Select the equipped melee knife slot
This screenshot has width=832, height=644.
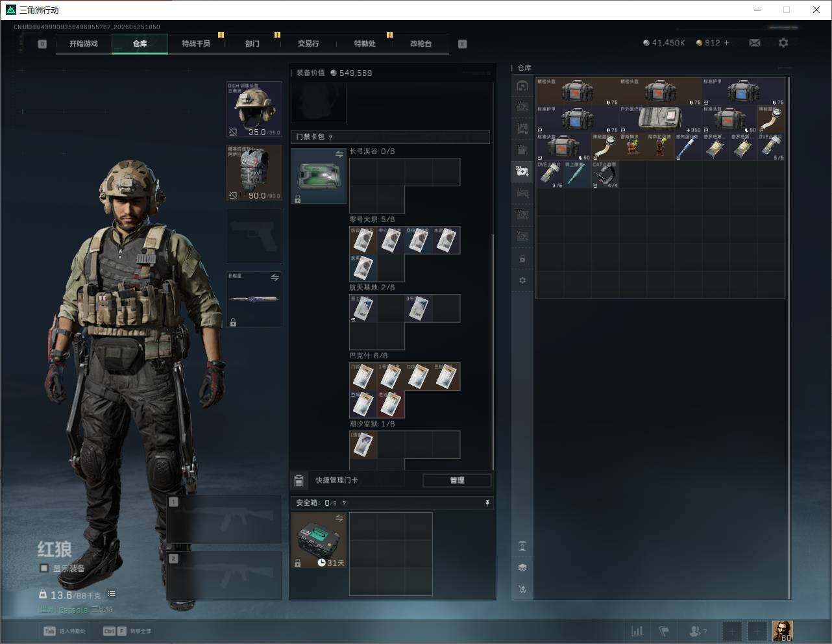pos(254,299)
